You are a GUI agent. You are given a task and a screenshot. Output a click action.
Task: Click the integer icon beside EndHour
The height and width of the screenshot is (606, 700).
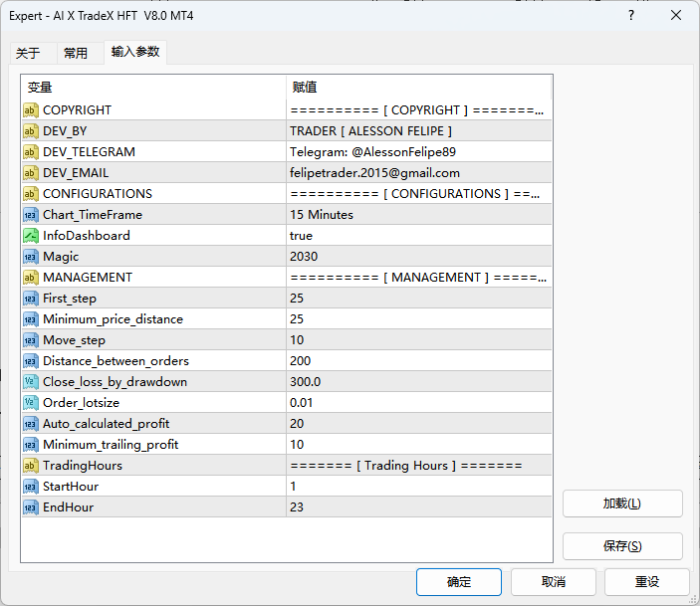click(30, 507)
